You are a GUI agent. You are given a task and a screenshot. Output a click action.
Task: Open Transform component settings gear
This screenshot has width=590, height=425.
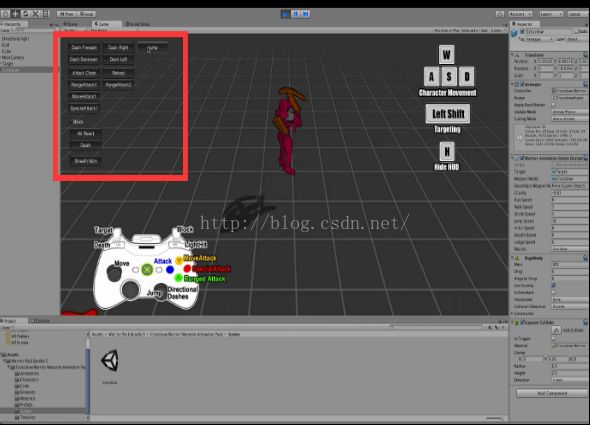pos(585,55)
